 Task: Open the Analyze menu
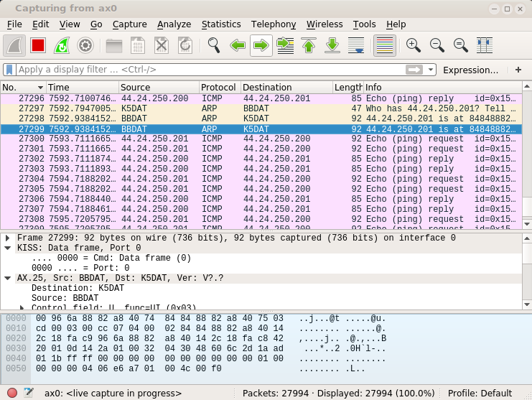174,24
